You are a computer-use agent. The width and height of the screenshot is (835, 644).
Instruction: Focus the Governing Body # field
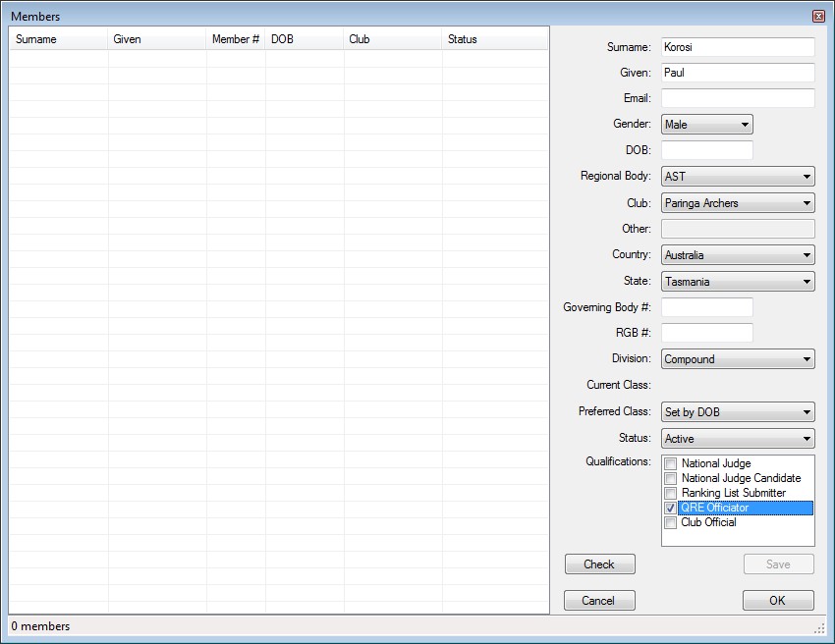point(707,307)
